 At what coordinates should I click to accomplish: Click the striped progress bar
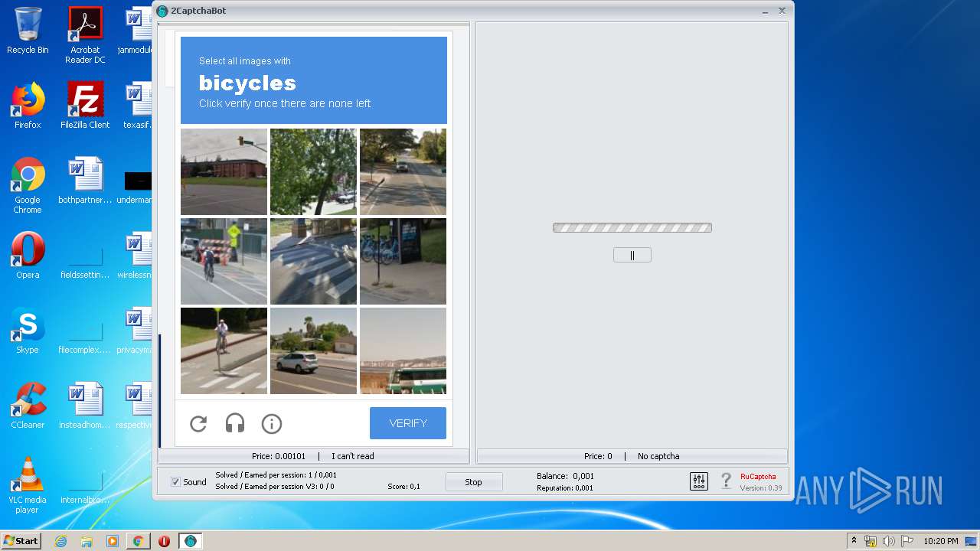(632, 227)
